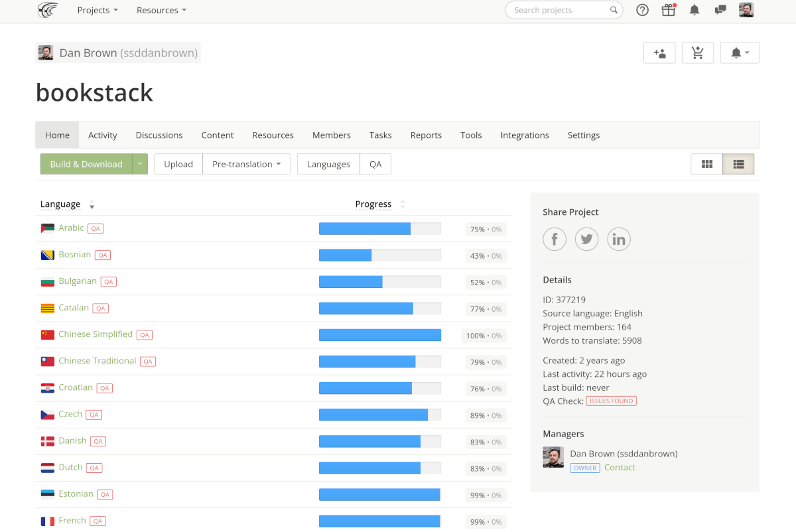796x532 pixels.
Task: Open the Discussions tab
Action: click(x=159, y=135)
